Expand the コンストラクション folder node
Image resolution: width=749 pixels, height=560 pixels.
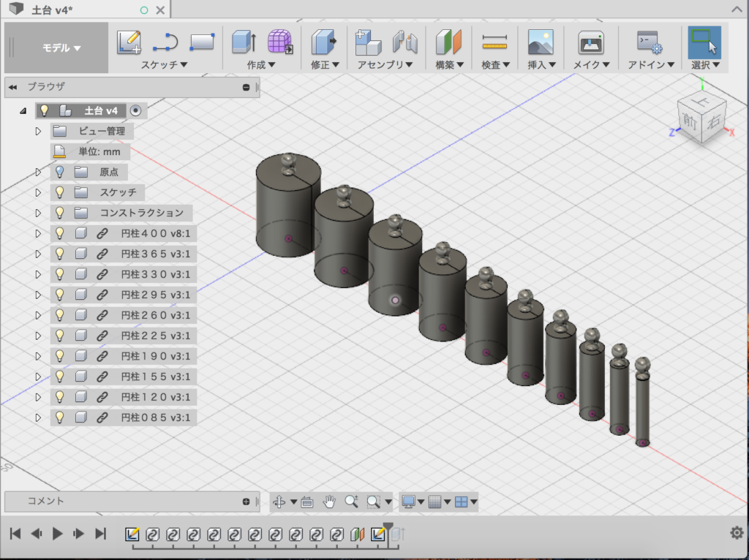[38, 213]
